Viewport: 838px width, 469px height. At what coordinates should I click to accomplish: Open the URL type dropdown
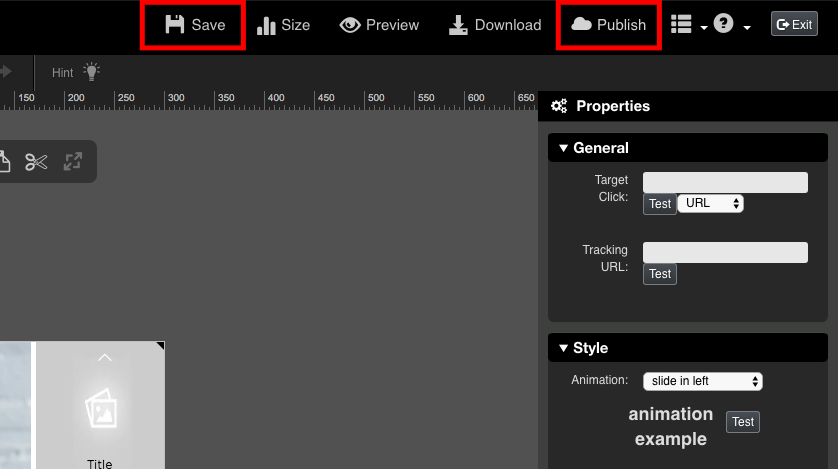pos(710,203)
